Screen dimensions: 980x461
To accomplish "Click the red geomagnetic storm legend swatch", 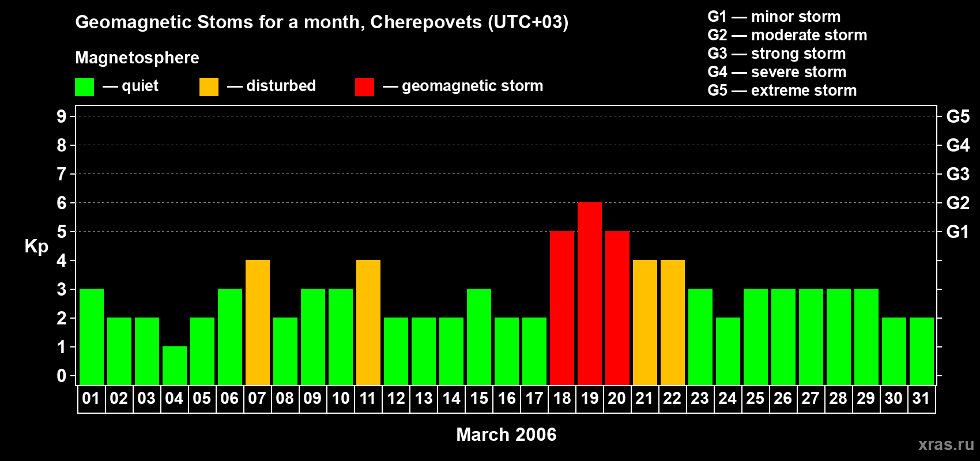I will (364, 87).
